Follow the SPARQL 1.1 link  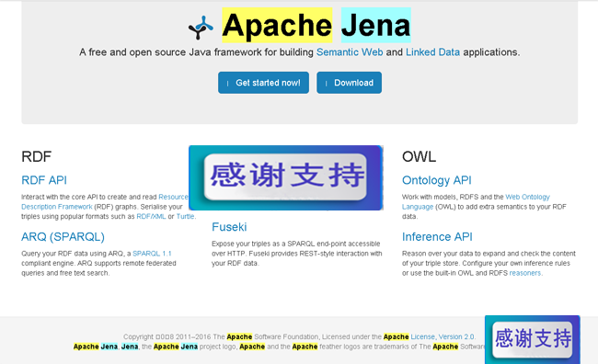click(x=152, y=254)
